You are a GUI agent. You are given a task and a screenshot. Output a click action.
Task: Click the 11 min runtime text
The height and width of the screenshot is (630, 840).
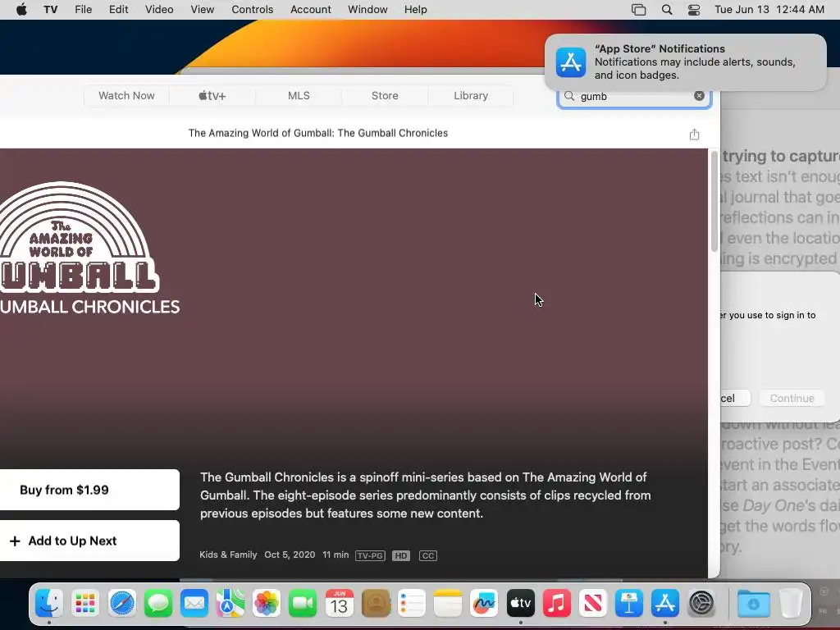(x=336, y=555)
